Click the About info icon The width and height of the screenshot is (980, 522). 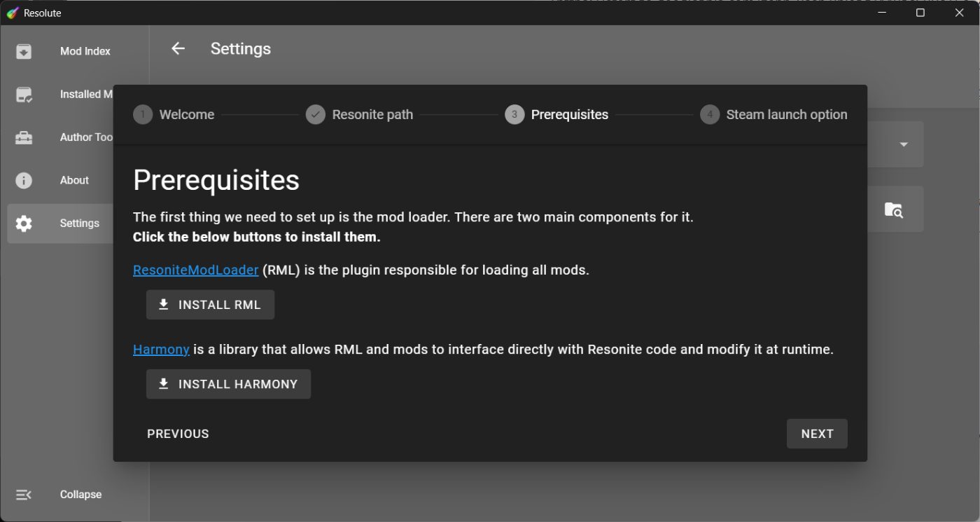pyautogui.click(x=24, y=180)
